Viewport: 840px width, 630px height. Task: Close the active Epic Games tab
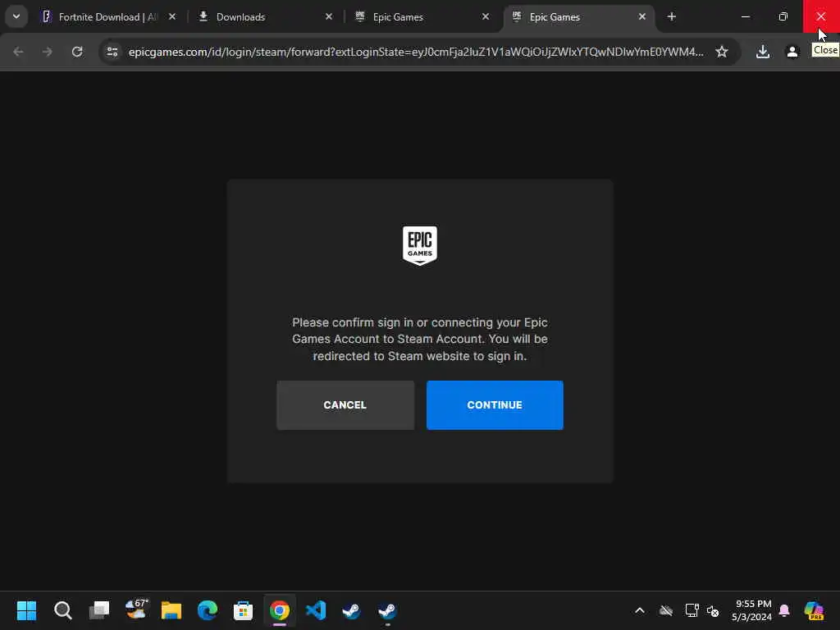(x=641, y=16)
